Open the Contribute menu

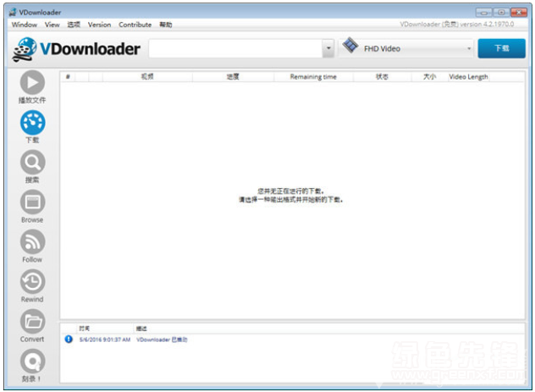coord(135,25)
